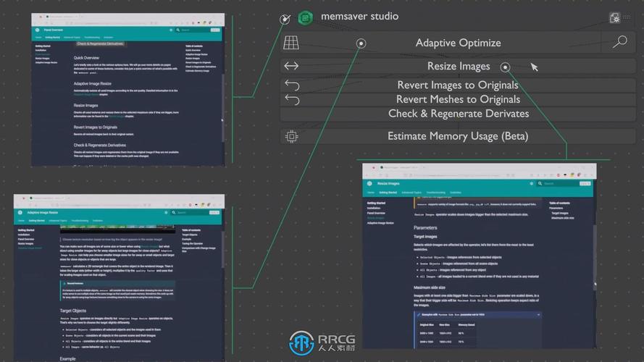Open Troubleshooting tab in Resize Images docs
Viewport: 644px width, 362px height.
click(436, 193)
